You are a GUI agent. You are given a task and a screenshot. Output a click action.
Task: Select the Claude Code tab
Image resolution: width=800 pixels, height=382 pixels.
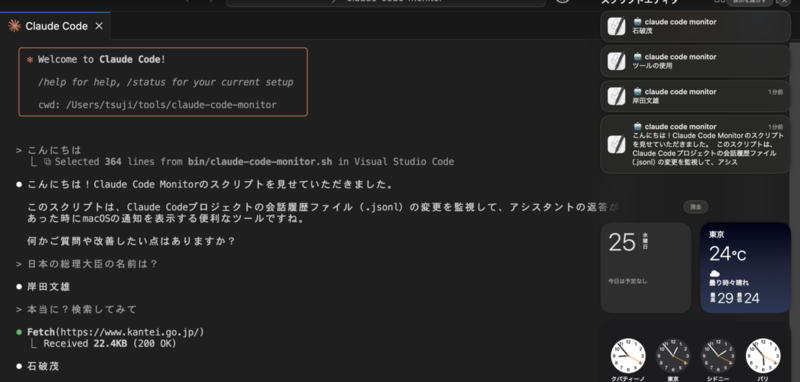point(55,26)
